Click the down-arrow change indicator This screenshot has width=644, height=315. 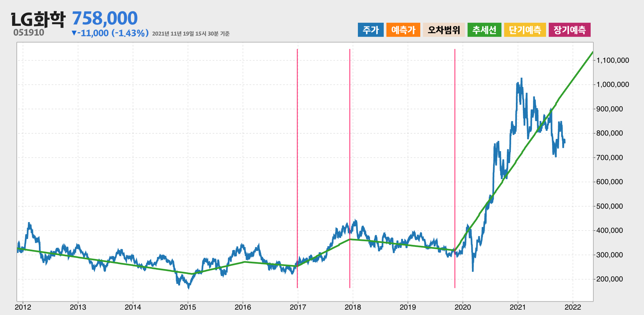[x=74, y=33]
